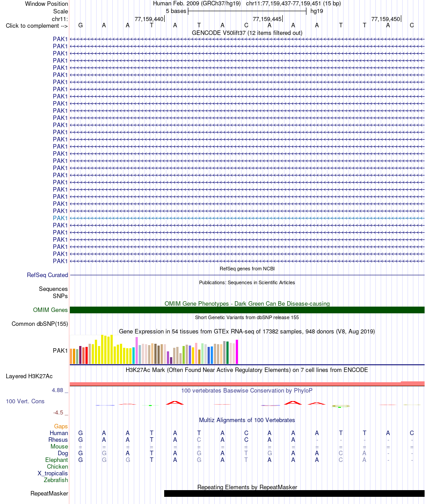Click the Elephant species row label
This screenshot has width=425, height=504.
click(x=56, y=460)
